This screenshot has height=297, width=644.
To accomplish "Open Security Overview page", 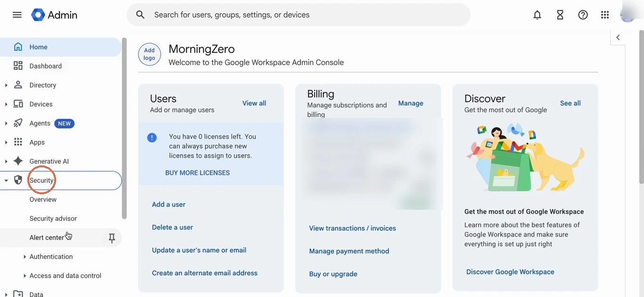I will pos(43,199).
